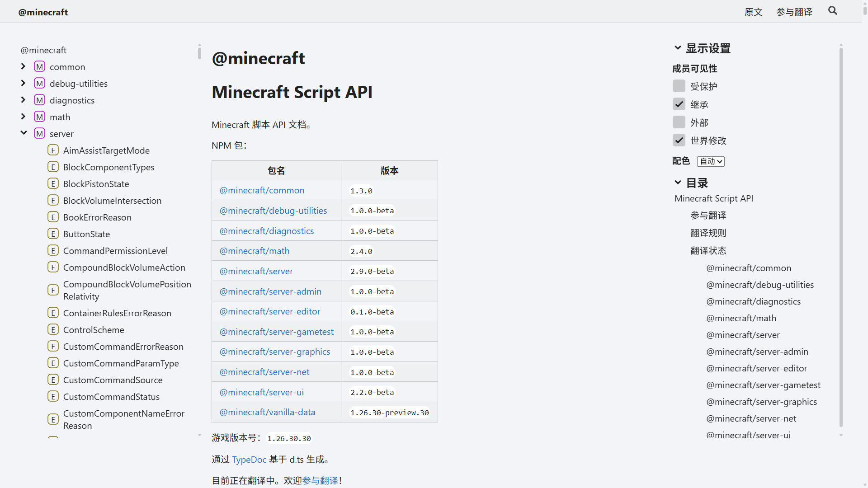Open CustomCommandStatus in the navigation tree

(111, 397)
